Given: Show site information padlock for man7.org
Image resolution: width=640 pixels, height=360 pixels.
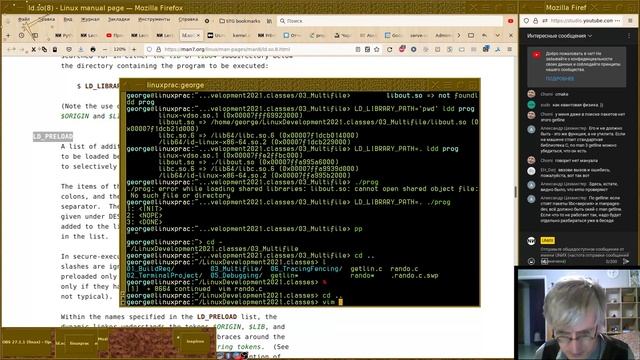Looking at the screenshot, I should pyautogui.click(x=158, y=49).
